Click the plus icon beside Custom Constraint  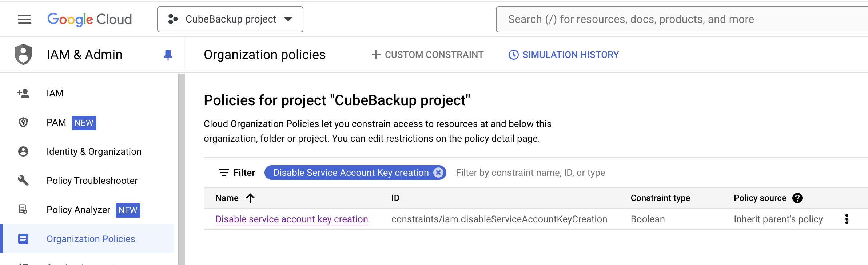tap(376, 55)
